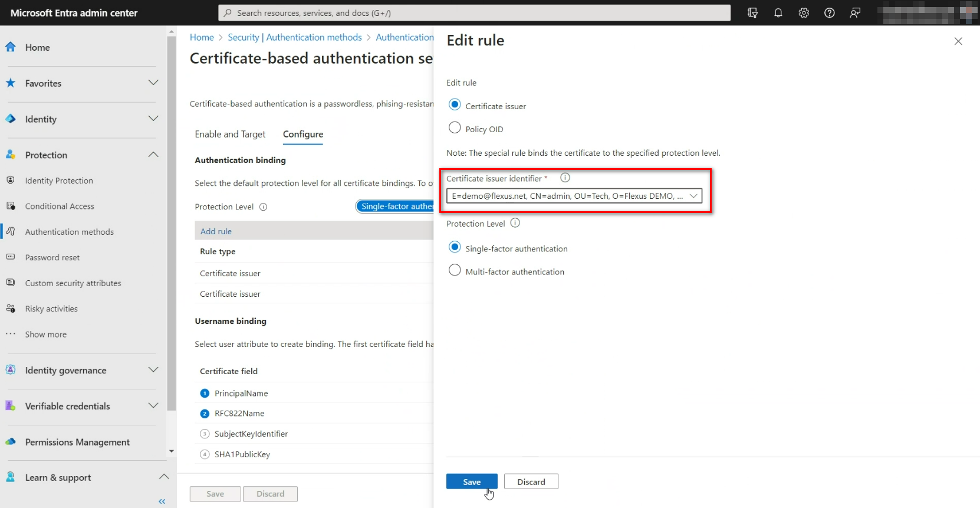Open the portal menu icon in header
The width and height of the screenshot is (980, 508).
tap(752, 13)
